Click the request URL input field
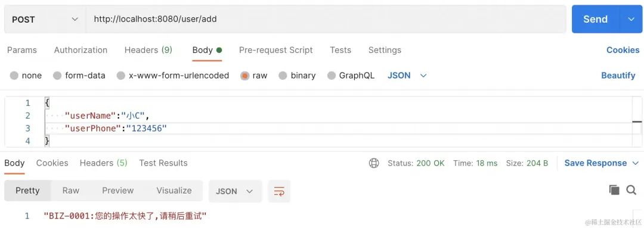 point(326,19)
